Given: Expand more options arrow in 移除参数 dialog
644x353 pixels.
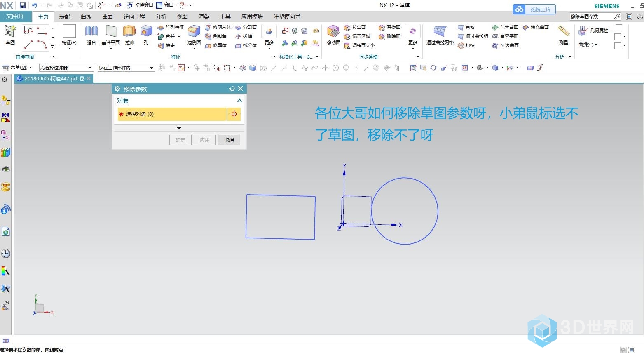Looking at the screenshot, I should click(x=179, y=128).
